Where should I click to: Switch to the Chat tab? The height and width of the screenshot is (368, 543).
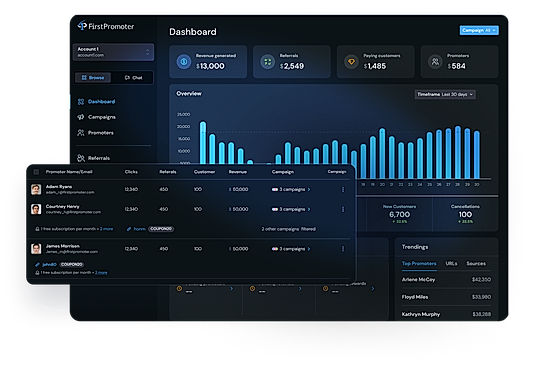133,78
